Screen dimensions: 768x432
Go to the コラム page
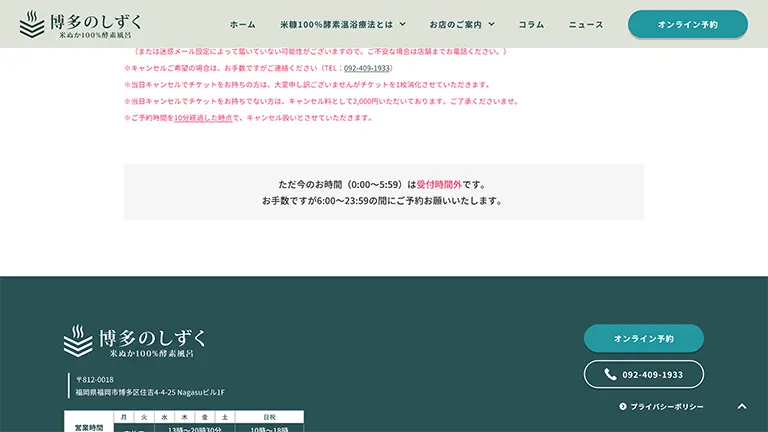(x=531, y=24)
